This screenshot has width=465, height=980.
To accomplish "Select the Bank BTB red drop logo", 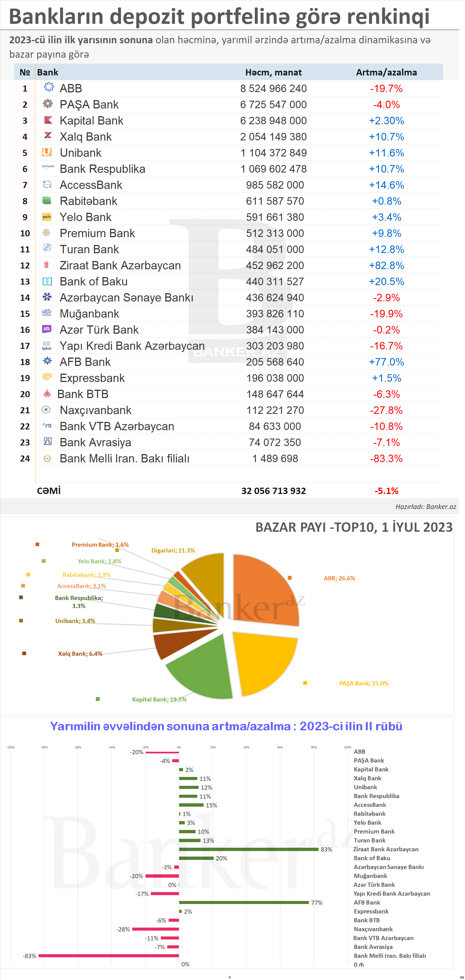I will point(47,393).
